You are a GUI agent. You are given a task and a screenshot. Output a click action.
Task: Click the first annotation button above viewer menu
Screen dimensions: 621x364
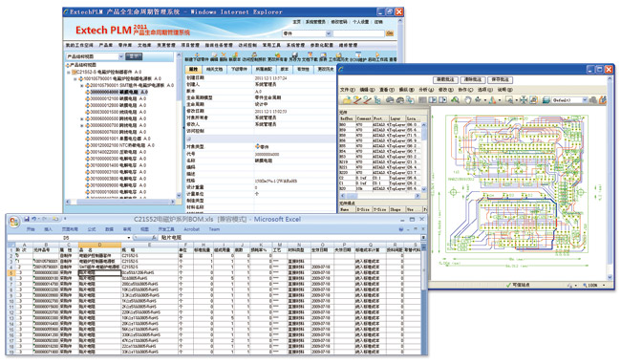445,79
